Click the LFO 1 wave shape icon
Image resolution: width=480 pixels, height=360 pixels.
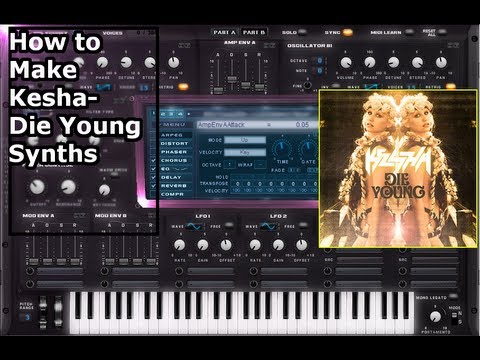coord(194,227)
